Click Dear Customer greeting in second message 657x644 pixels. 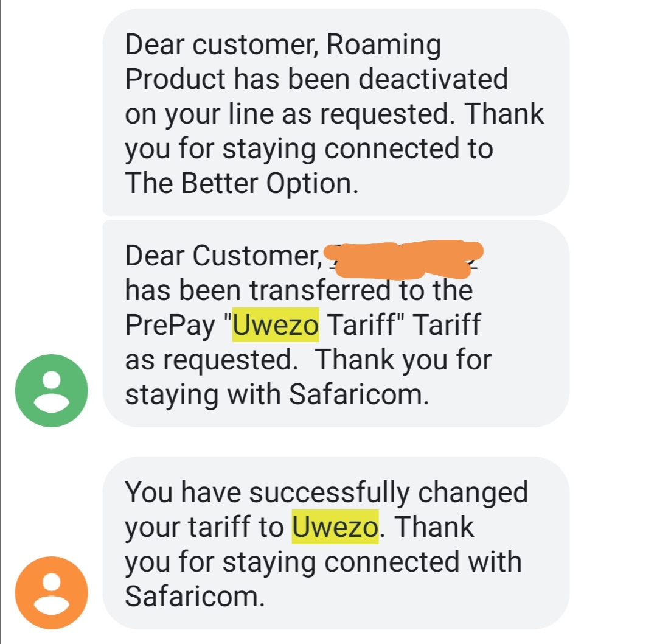coord(224,256)
